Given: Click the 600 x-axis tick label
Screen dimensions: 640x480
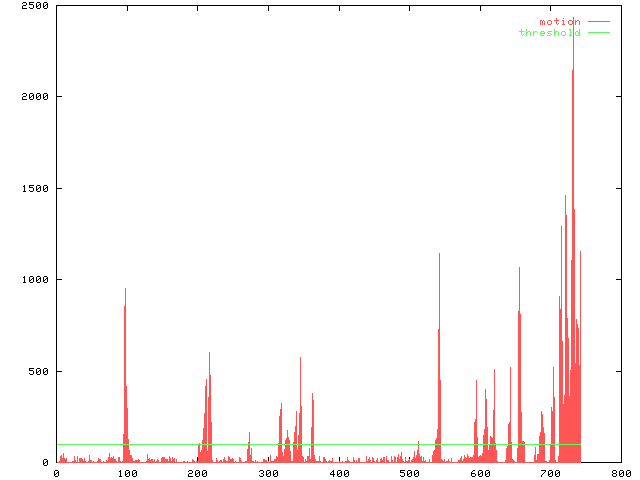Looking at the screenshot, I should (x=480, y=473).
